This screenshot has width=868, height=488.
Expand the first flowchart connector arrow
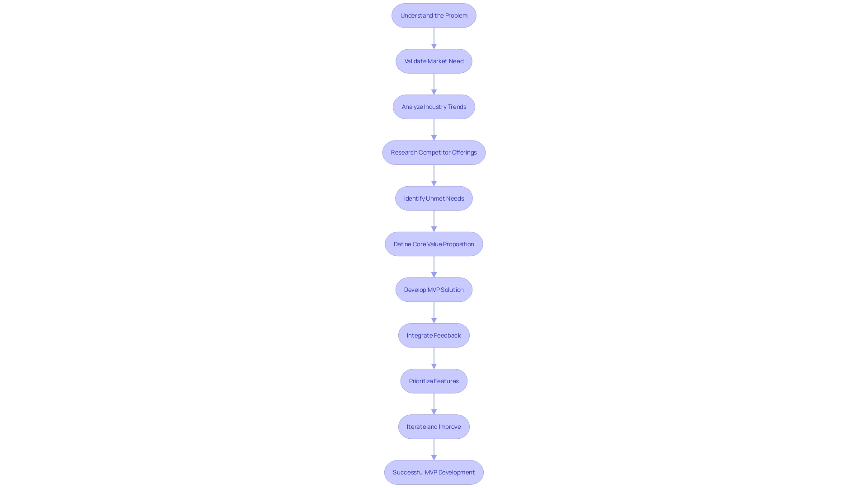point(434,38)
